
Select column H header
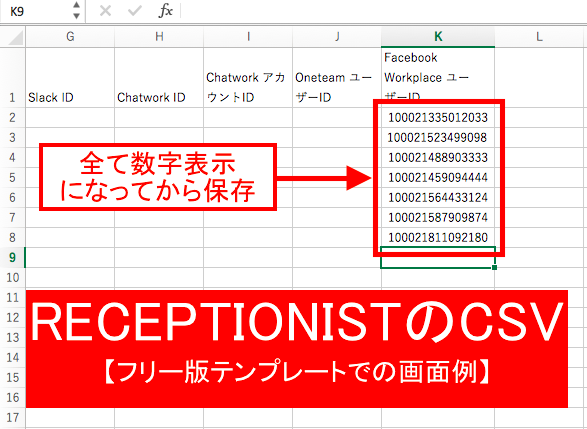pos(159,37)
